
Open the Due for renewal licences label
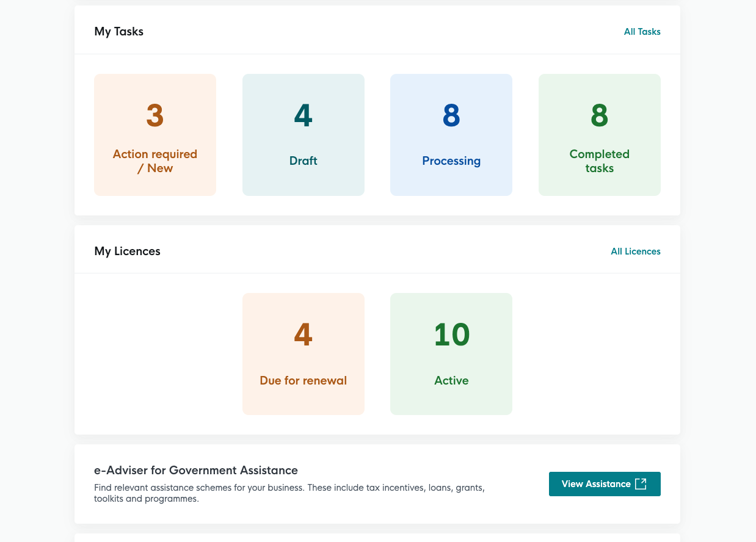303,381
